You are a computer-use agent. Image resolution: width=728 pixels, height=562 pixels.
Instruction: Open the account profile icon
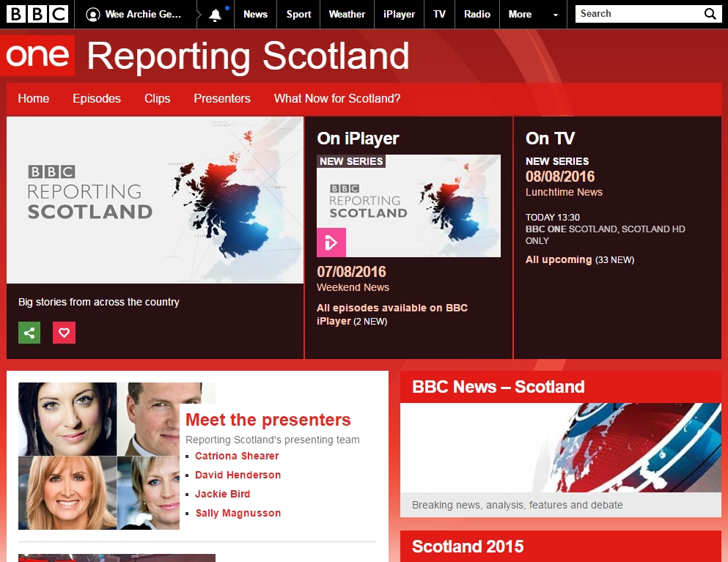93,15
